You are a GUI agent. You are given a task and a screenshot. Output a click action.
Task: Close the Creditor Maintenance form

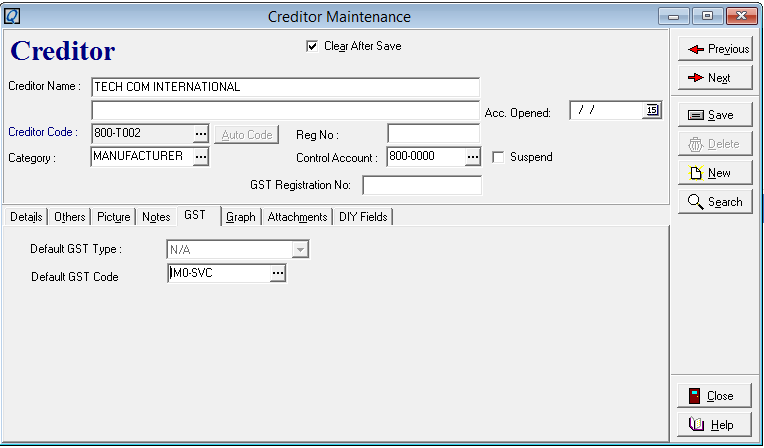[x=714, y=396]
